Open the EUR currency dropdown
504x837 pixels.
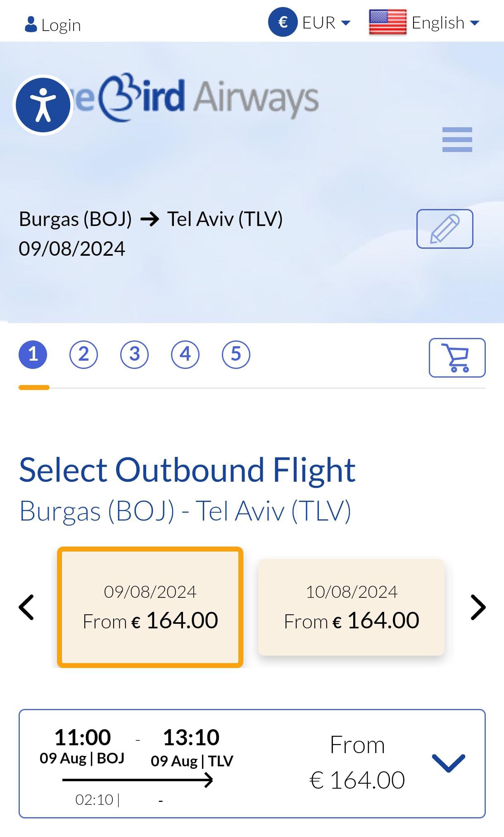tap(326, 23)
